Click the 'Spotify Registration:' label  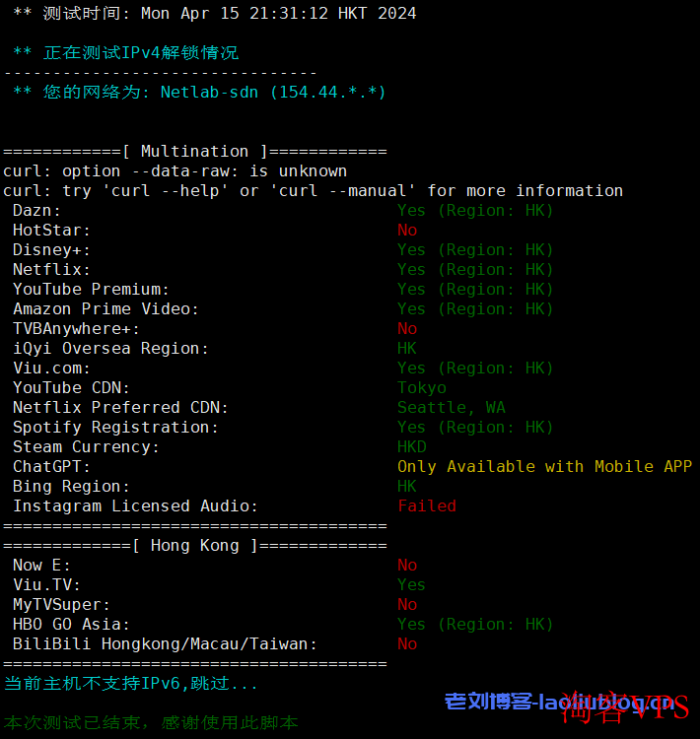coord(115,428)
